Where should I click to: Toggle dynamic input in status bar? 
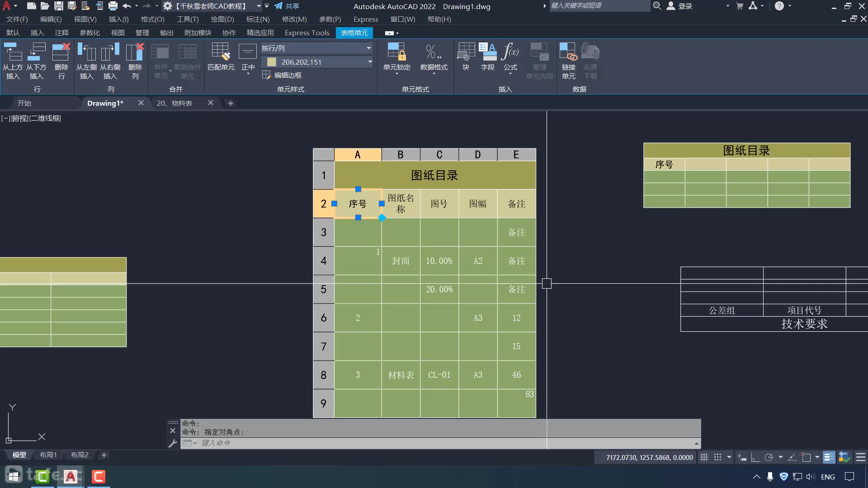click(742, 457)
